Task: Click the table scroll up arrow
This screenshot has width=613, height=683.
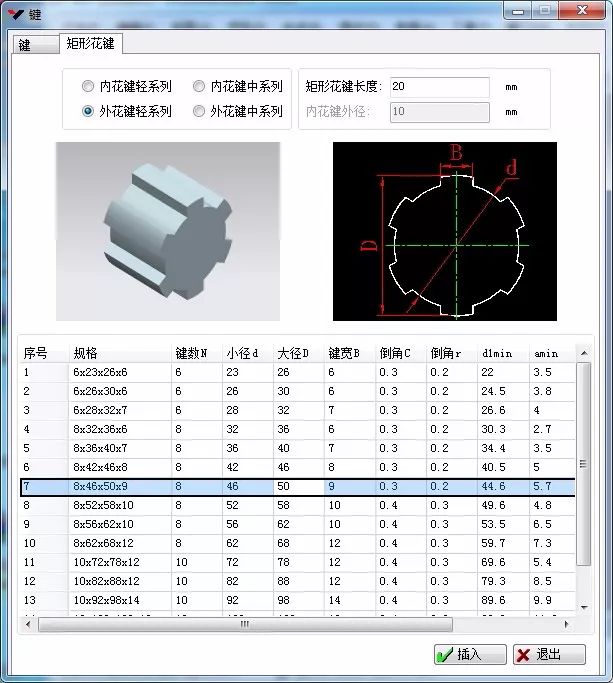Action: (584, 353)
